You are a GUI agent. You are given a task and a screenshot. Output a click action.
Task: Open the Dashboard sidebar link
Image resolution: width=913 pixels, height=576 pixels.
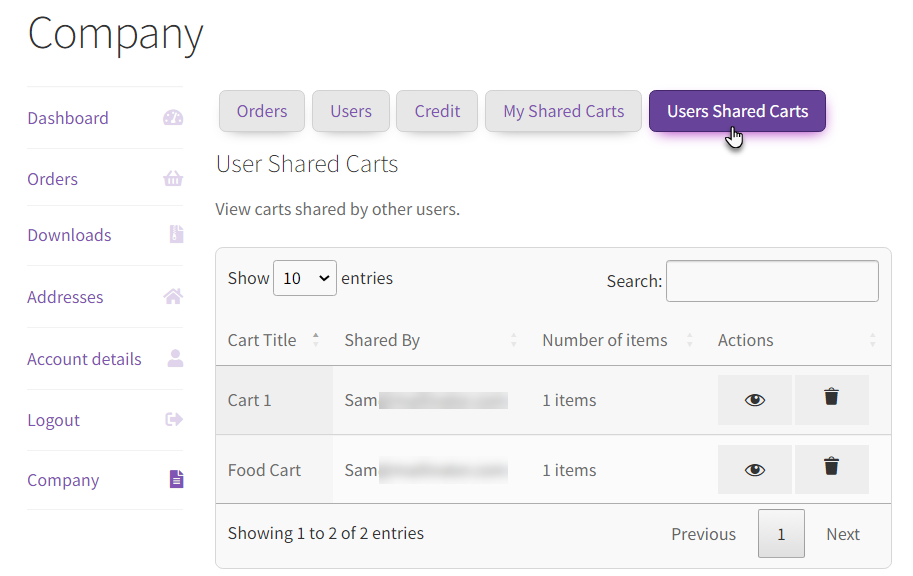click(x=68, y=118)
